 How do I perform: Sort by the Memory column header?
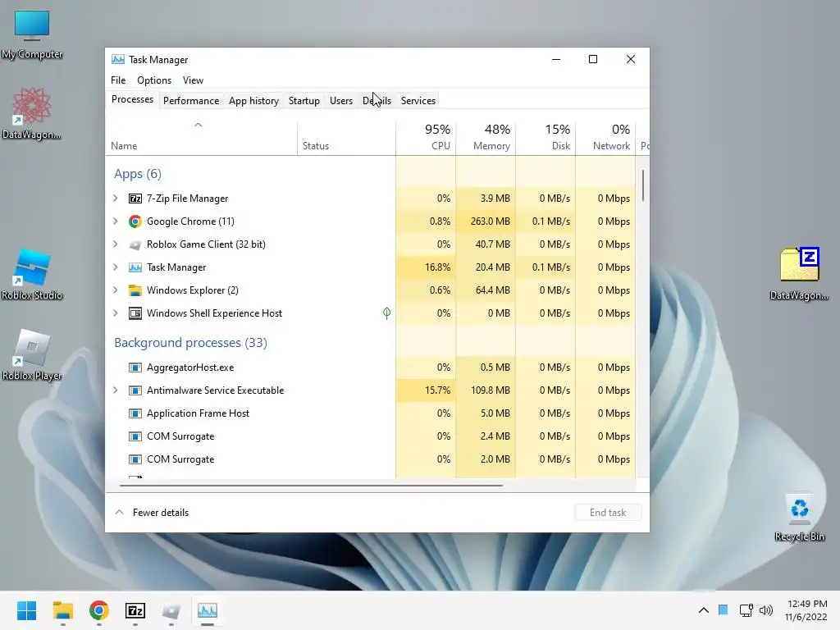[x=486, y=139]
